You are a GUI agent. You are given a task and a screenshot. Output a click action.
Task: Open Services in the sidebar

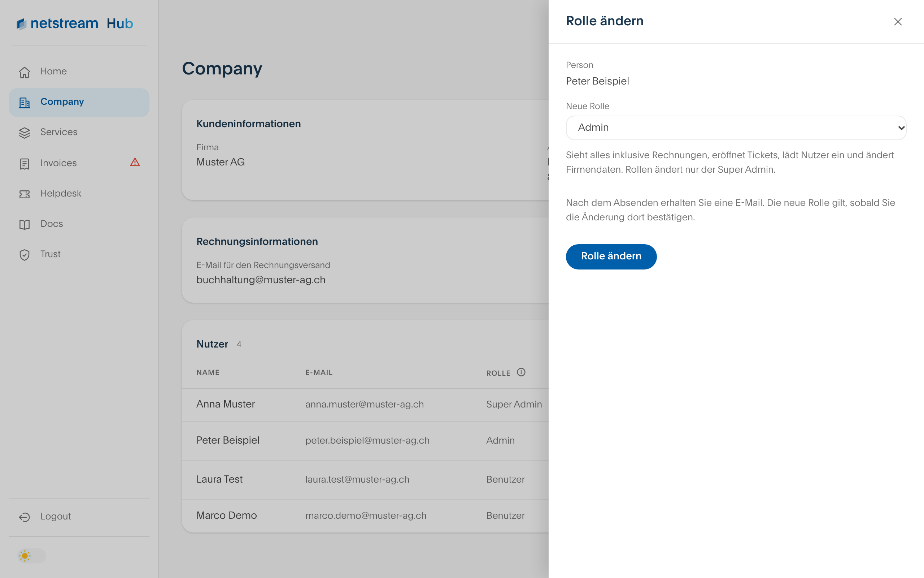79,132
